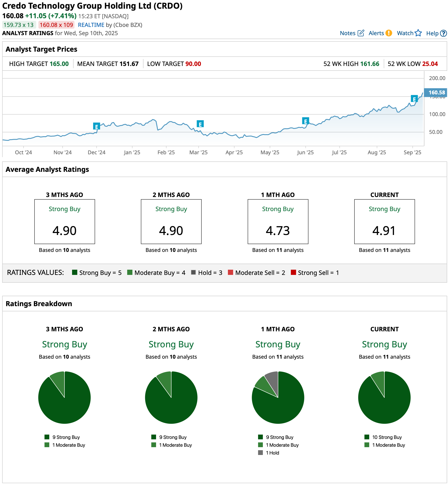The width and height of the screenshot is (448, 486).
Task: Click the Alerts link
Action: (x=376, y=33)
